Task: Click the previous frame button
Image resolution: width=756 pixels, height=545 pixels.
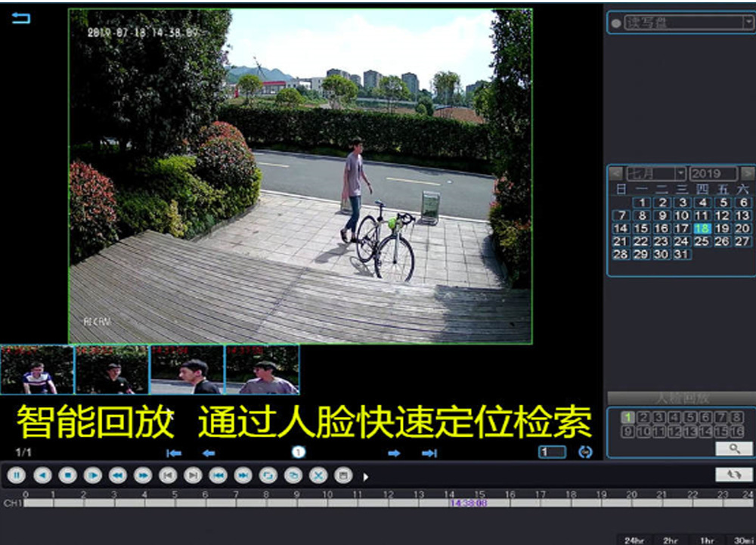Action: [x=168, y=475]
